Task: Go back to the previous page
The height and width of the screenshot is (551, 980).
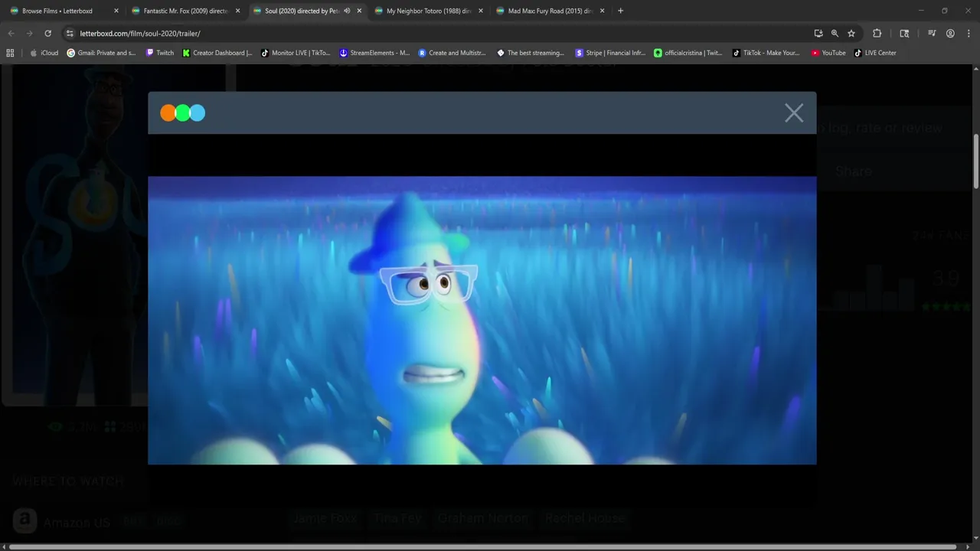Action: [x=11, y=34]
